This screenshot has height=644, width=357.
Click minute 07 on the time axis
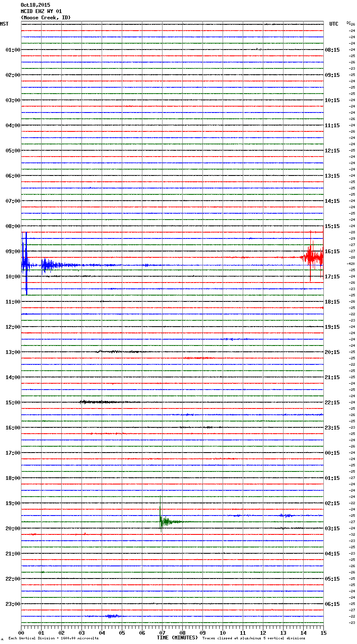point(162,633)
